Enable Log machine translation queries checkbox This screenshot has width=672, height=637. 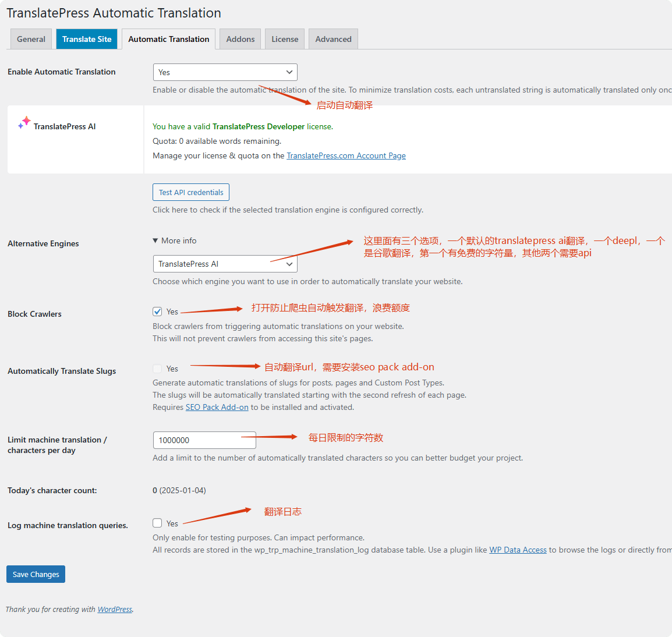[x=157, y=523]
